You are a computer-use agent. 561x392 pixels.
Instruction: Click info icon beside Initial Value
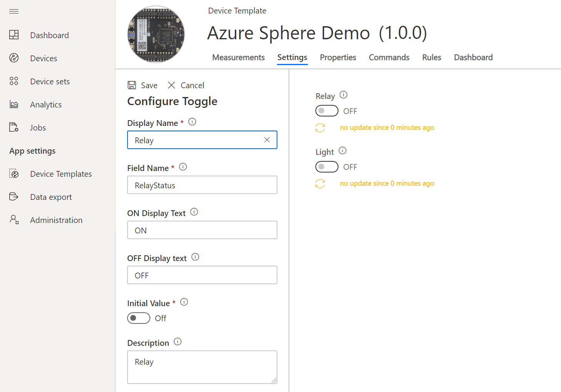pos(184,302)
